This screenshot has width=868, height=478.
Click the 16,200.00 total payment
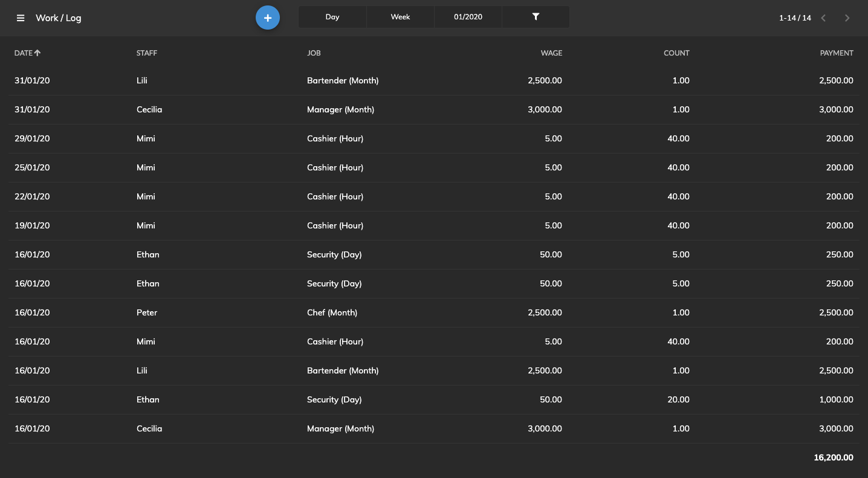[x=834, y=457]
